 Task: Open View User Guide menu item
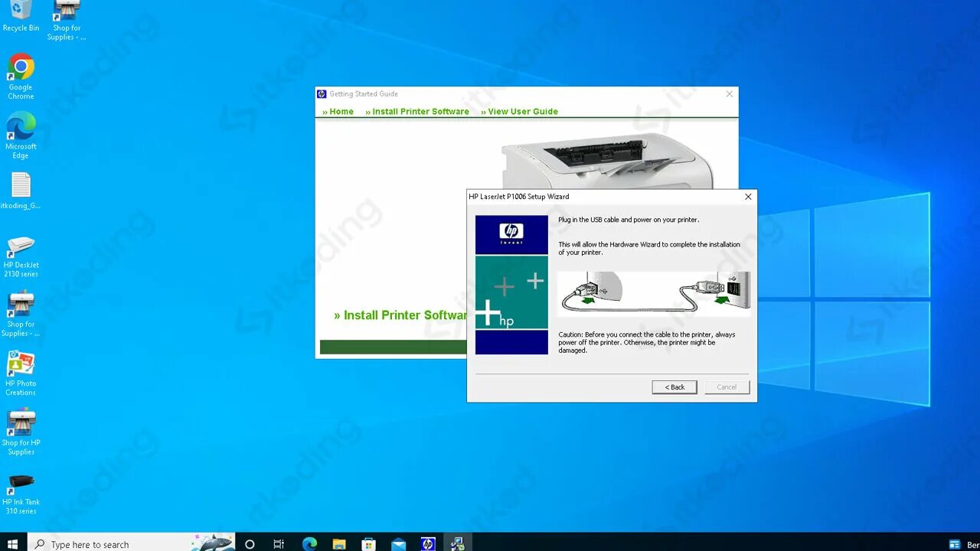coord(519,112)
